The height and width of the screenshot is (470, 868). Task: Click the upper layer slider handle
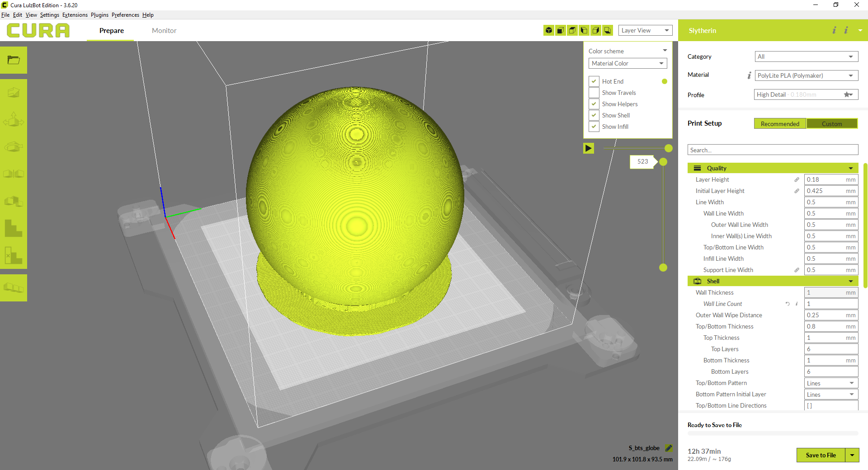point(663,162)
